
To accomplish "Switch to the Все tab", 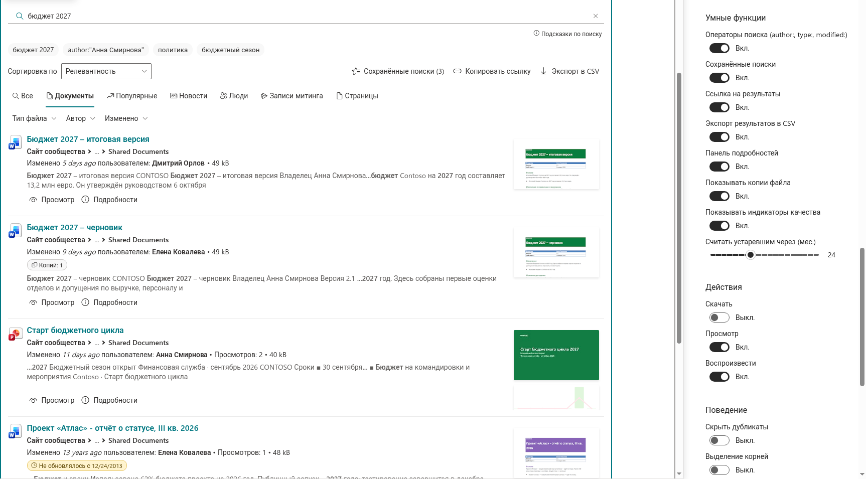I will coord(23,96).
